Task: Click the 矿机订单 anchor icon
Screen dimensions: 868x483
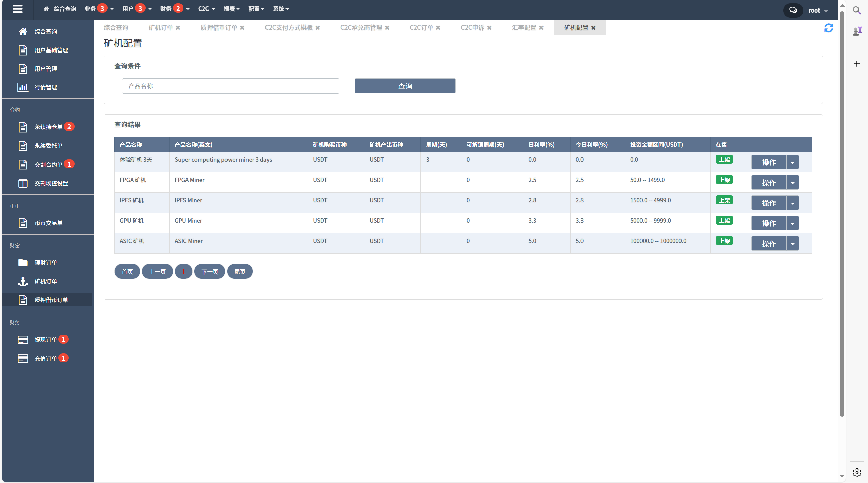Action: coord(23,281)
